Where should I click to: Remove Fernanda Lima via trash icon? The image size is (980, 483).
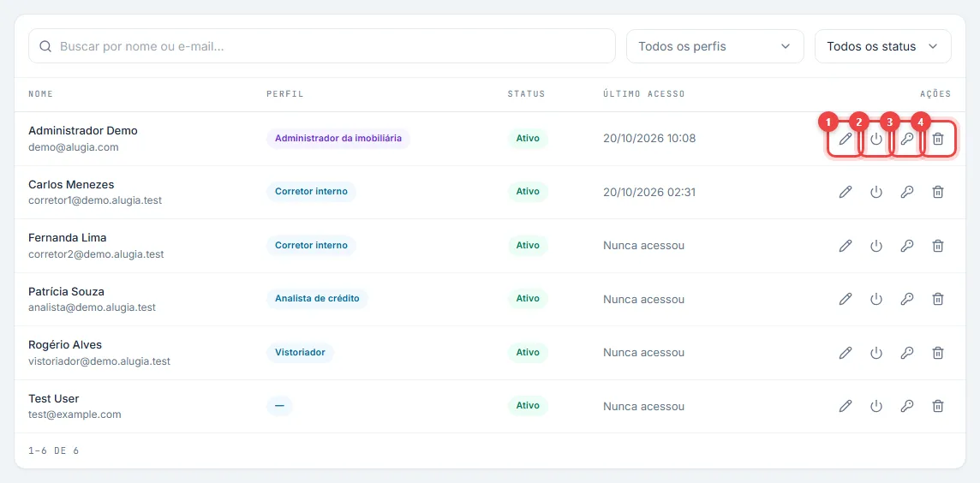pos(937,246)
